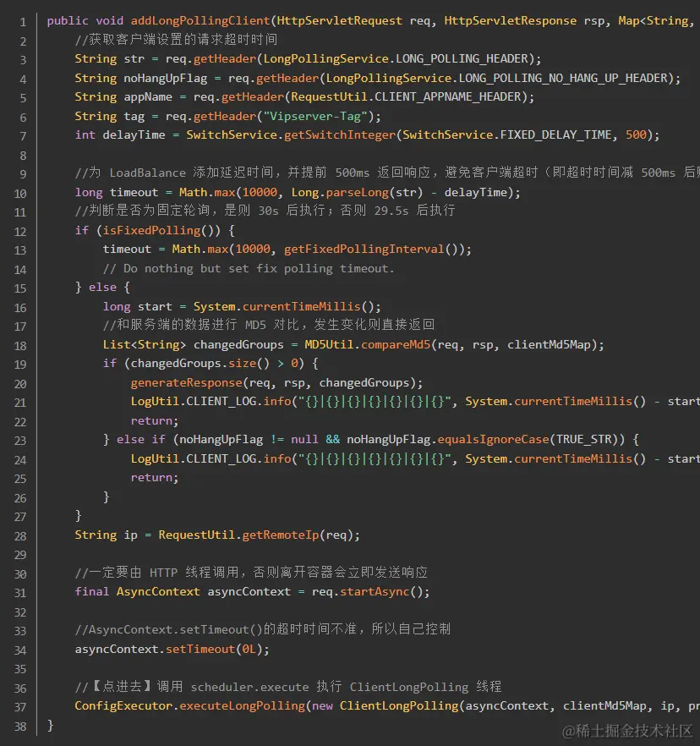The height and width of the screenshot is (746, 700).
Task: Click the scheduler.execute comment on line 36
Action: [x=288, y=687]
